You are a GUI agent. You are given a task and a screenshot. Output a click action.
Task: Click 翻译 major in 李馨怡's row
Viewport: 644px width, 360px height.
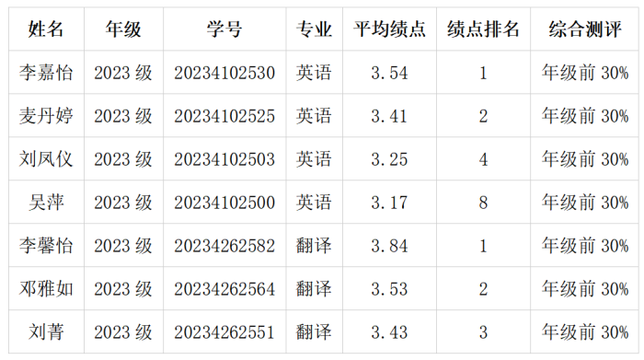pyautogui.click(x=315, y=246)
